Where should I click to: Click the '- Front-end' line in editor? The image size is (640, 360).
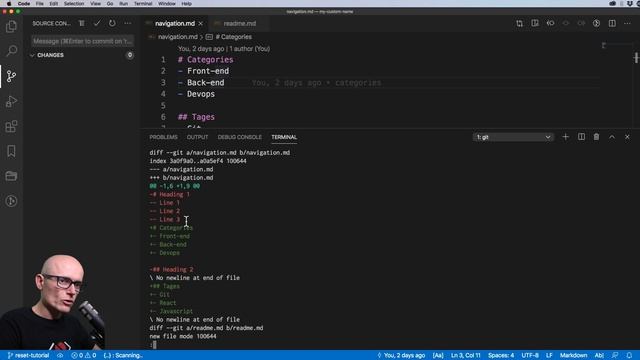[x=203, y=71]
